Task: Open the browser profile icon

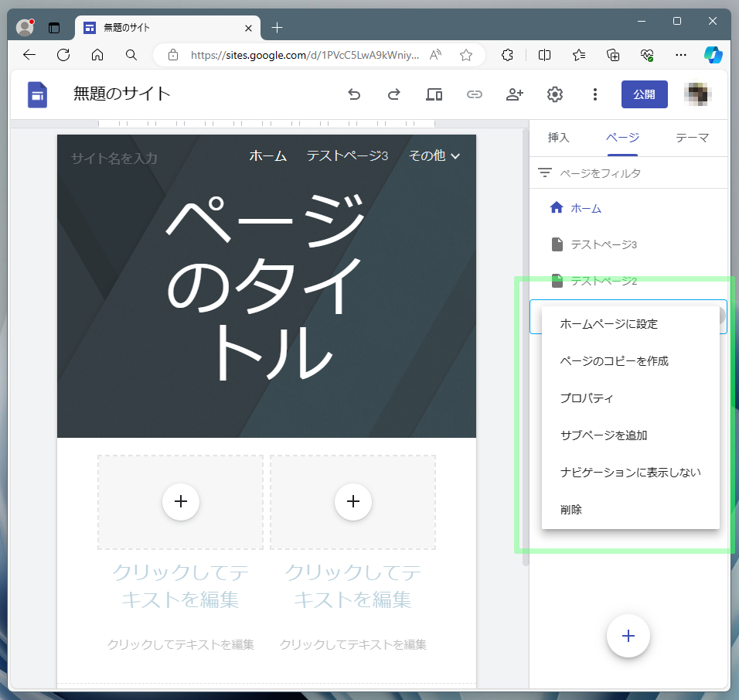Action: coord(25,27)
